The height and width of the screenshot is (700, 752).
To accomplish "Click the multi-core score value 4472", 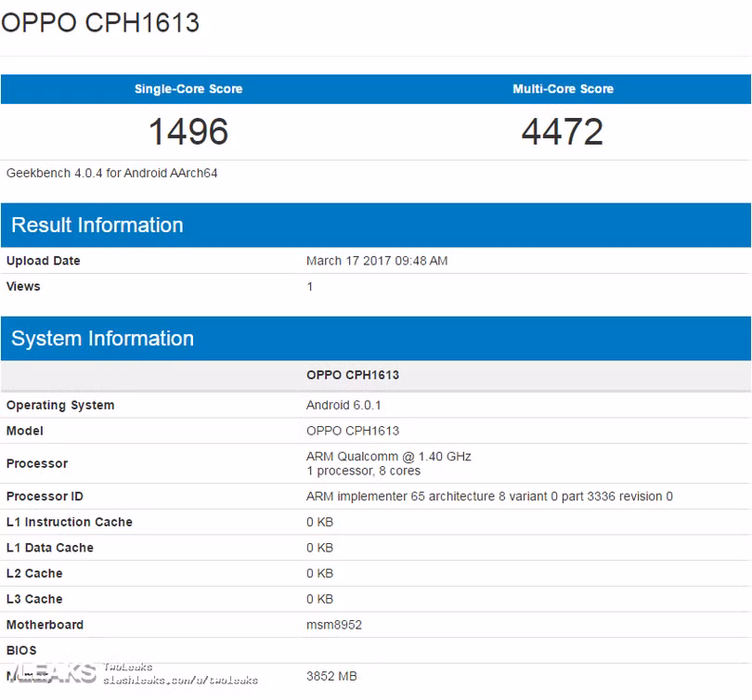I will pyautogui.click(x=563, y=132).
